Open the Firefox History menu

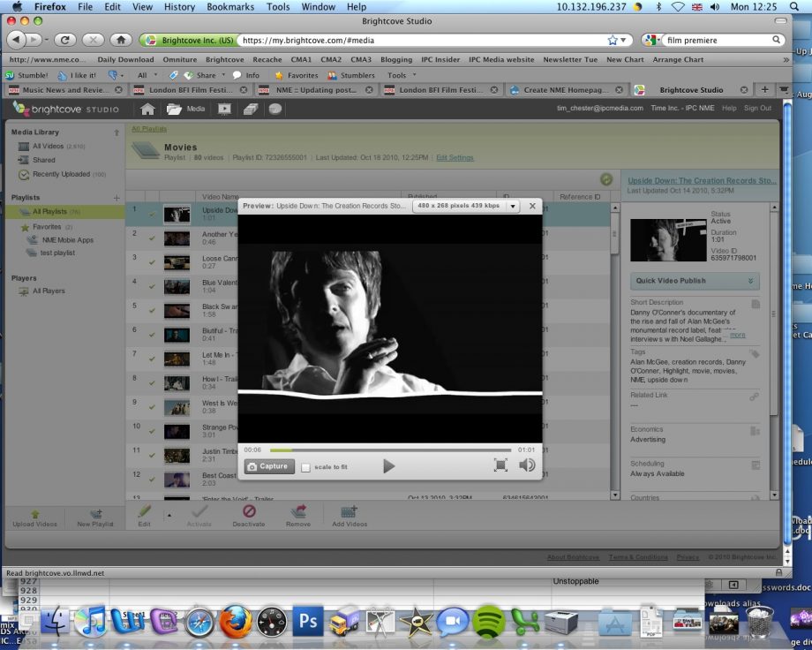click(179, 7)
